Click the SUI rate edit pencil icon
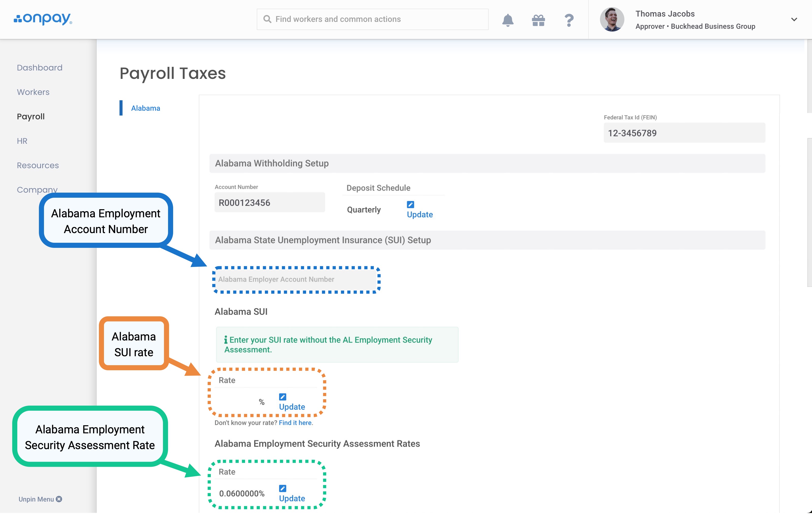The image size is (812, 514). tap(283, 397)
